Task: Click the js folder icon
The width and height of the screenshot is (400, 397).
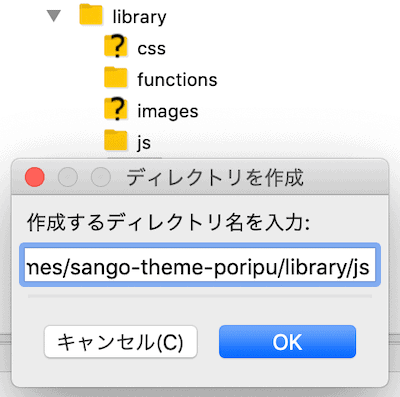Action: [x=116, y=140]
